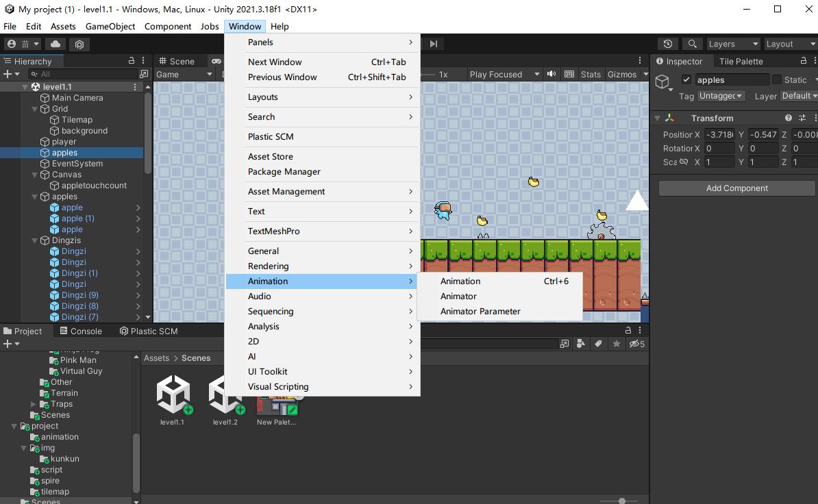Open the Untagged tag dropdown
The width and height of the screenshot is (818, 504).
click(x=720, y=96)
